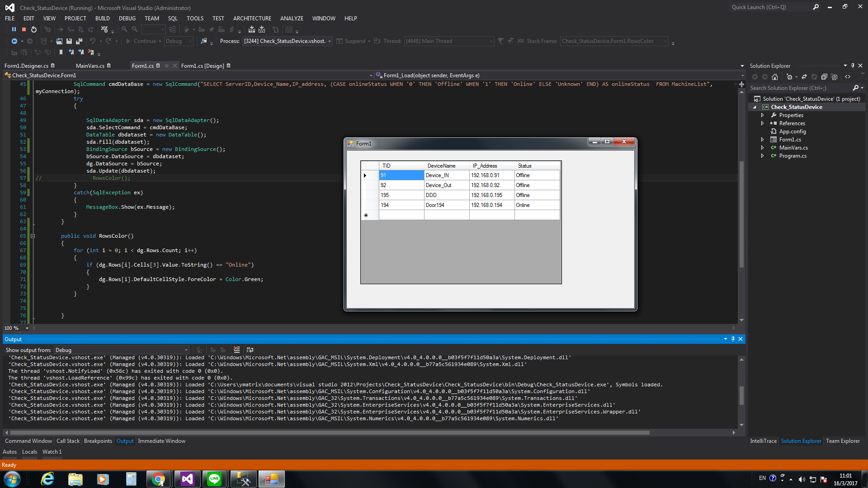Expand the Form1.cs tree node
This screenshot has width=868, height=488.
(762, 140)
